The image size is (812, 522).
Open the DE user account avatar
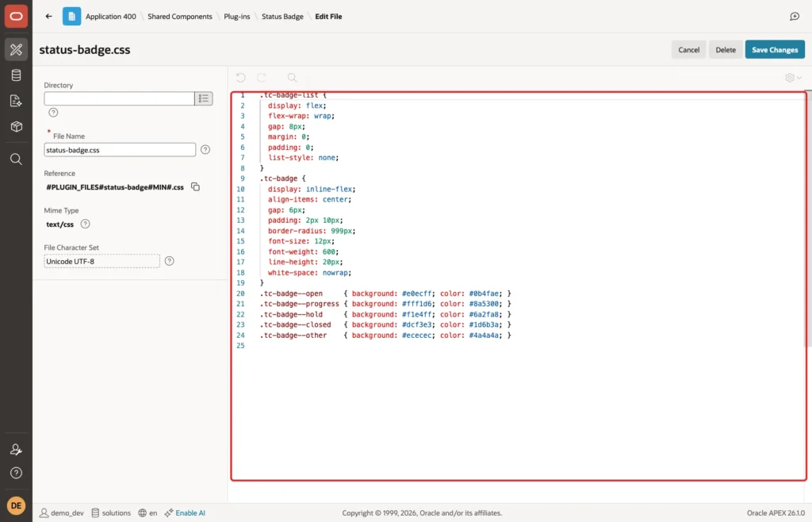click(x=16, y=505)
